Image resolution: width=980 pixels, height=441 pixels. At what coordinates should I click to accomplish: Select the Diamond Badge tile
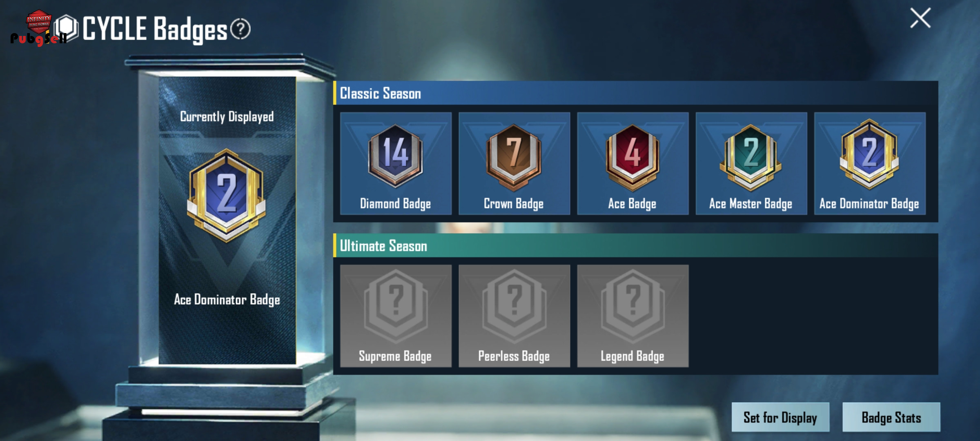tap(396, 163)
